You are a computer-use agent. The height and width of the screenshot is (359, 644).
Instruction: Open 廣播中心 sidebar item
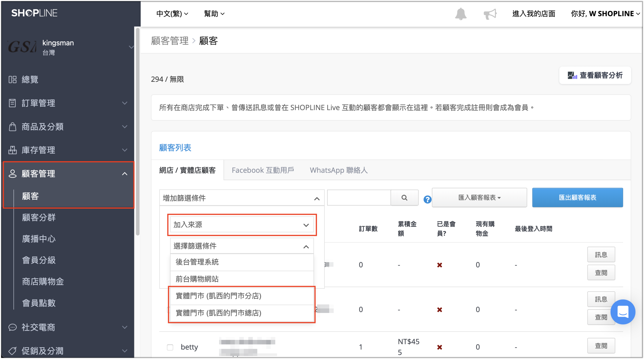[39, 239]
